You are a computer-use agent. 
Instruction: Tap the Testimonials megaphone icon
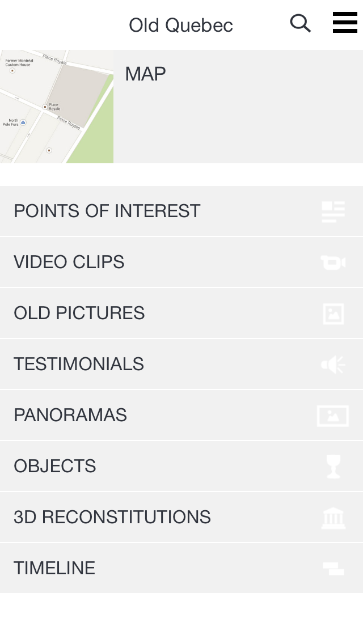334,365
